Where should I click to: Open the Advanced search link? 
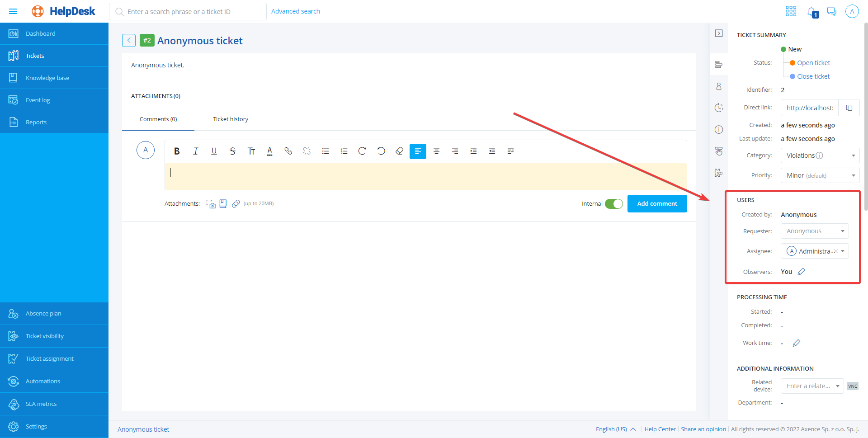tap(295, 11)
